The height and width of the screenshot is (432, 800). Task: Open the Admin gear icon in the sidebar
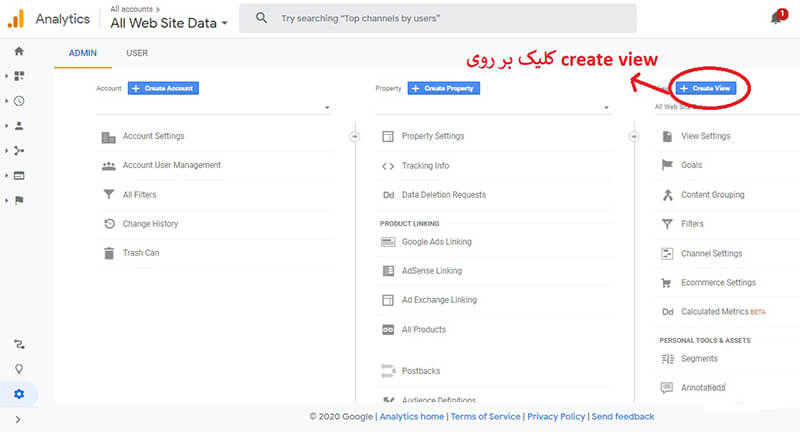coord(19,394)
